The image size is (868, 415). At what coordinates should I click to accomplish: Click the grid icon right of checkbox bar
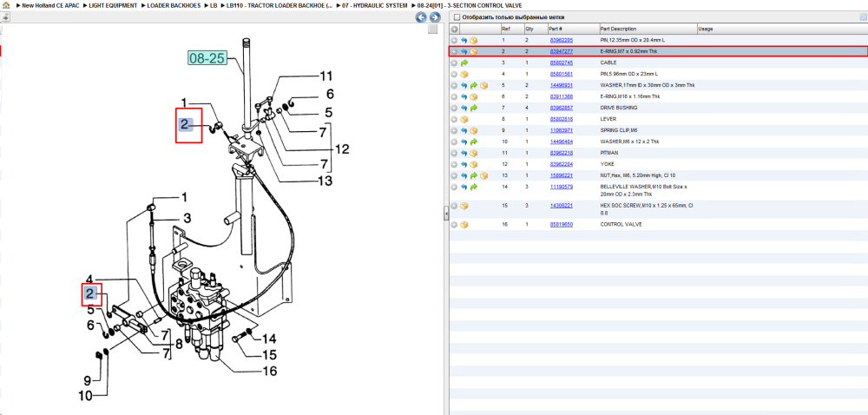pos(863,17)
